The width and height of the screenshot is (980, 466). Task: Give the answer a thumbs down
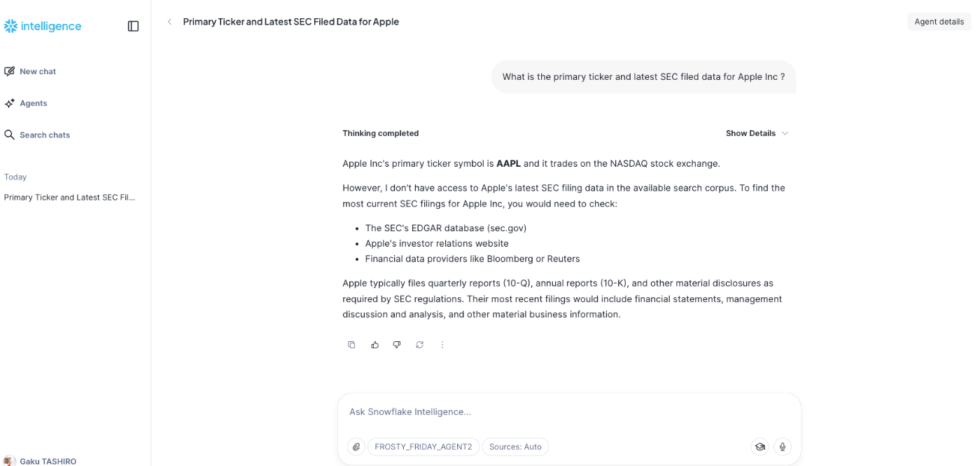click(397, 345)
